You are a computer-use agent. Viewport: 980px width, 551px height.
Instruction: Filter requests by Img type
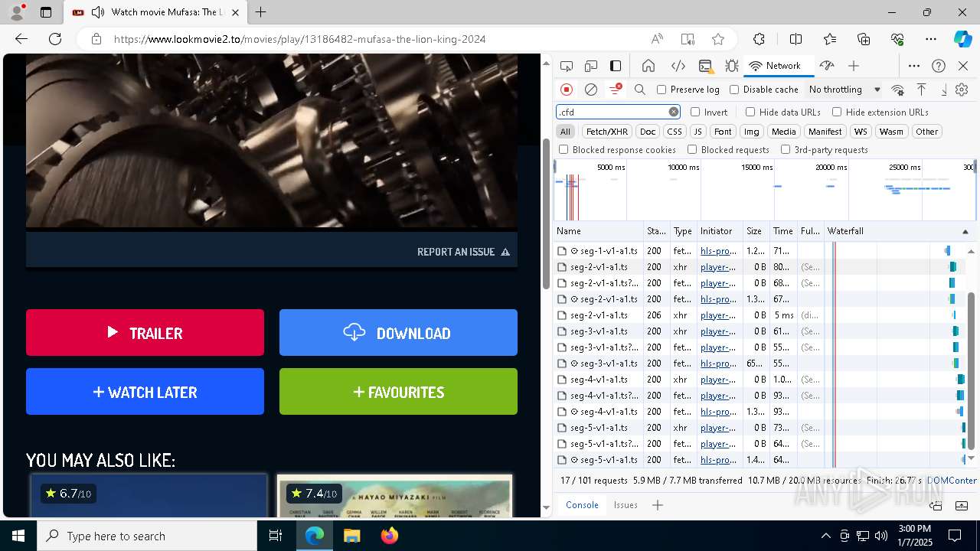752,132
